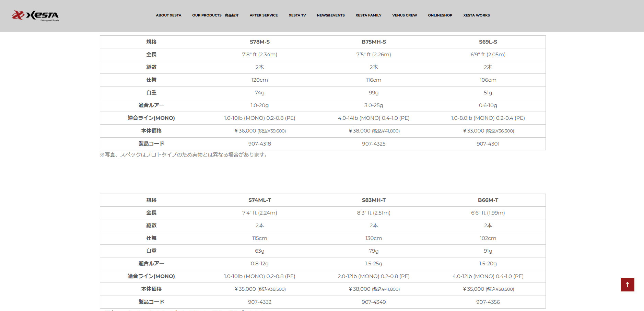This screenshot has width=644, height=311.
Task: Click the lure range 0.8-12g
Action: [260, 264]
